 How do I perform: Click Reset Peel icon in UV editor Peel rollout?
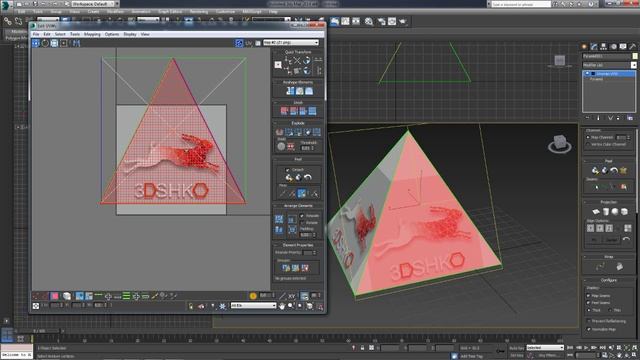coord(308,178)
